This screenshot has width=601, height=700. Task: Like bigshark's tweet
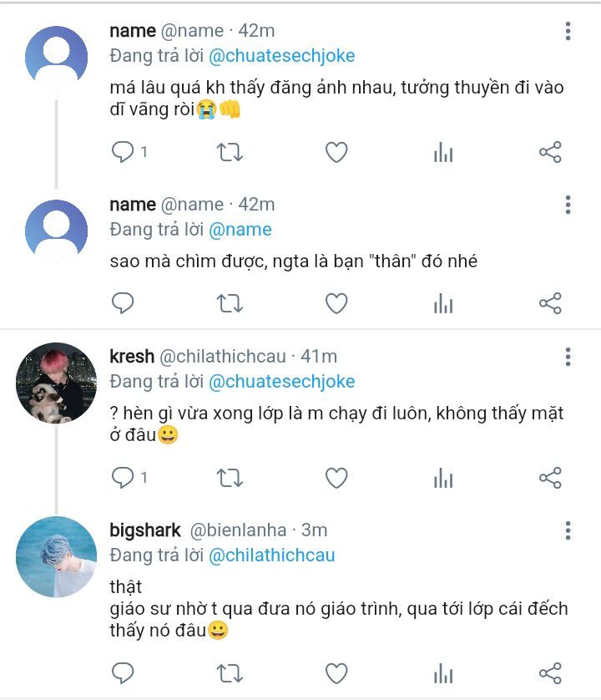pos(336,673)
